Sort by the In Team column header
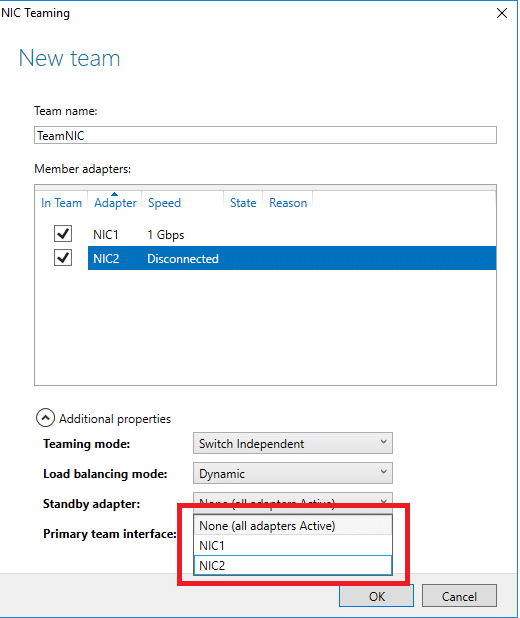The image size is (520, 618). tap(61, 203)
